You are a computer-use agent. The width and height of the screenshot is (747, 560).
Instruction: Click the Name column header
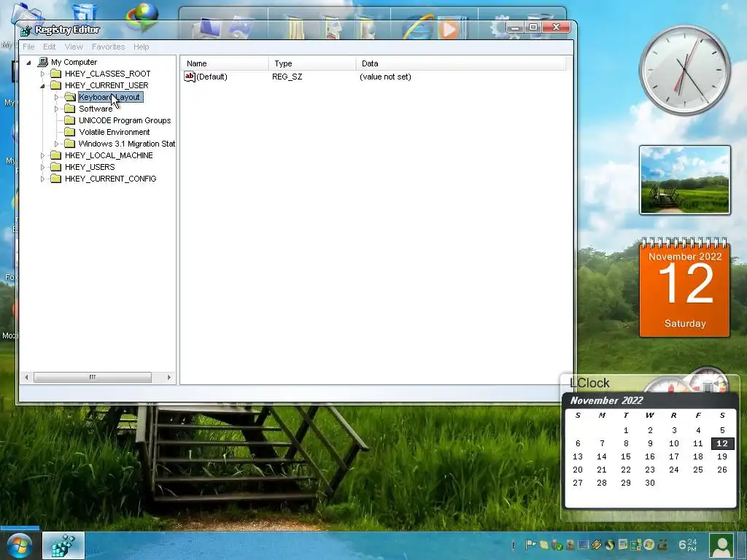[225, 63]
